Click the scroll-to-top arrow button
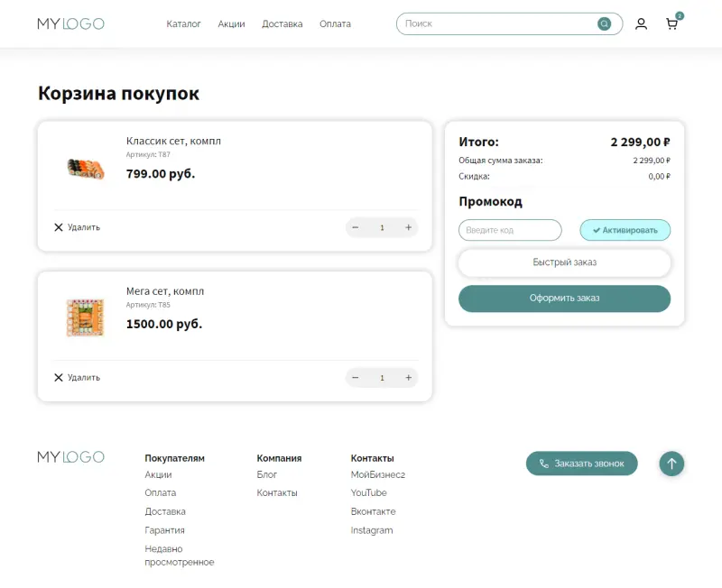The height and width of the screenshot is (588, 722). point(671,464)
